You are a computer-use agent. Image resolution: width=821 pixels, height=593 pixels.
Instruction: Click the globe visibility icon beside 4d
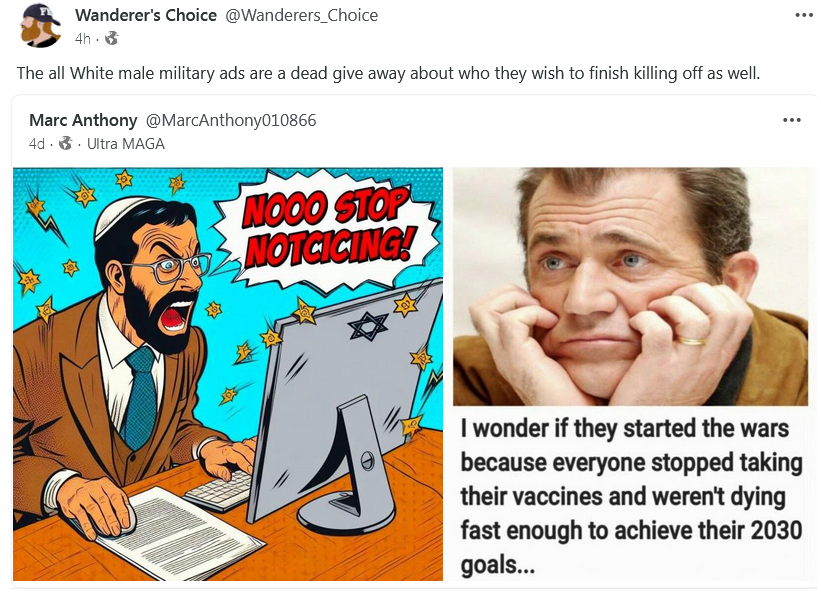tap(65, 143)
